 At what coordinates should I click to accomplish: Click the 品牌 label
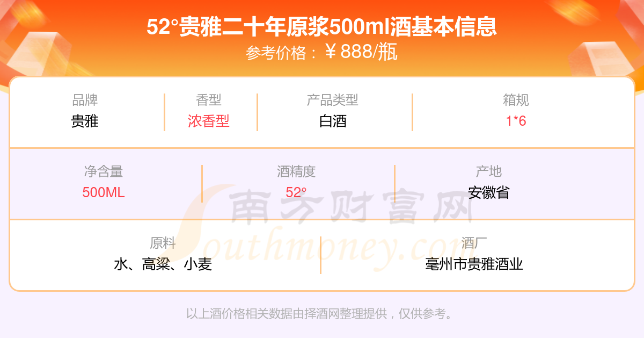tap(85, 100)
